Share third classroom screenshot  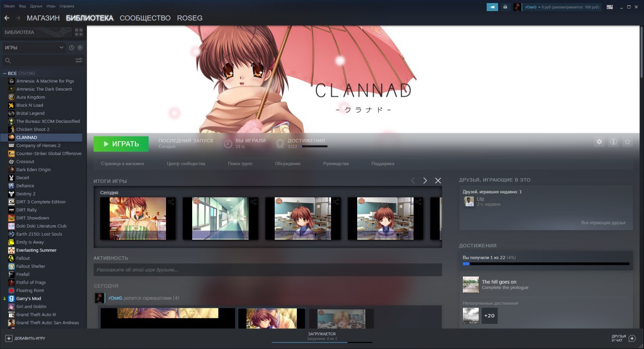[336, 202]
